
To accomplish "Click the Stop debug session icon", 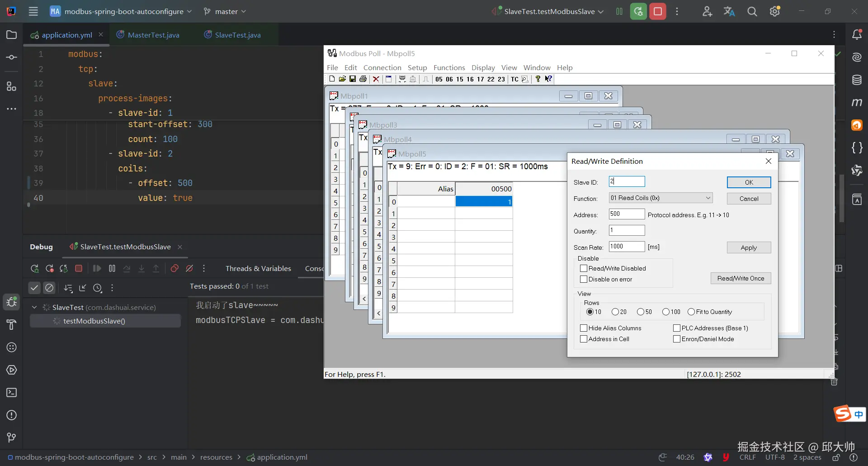I will click(78, 269).
